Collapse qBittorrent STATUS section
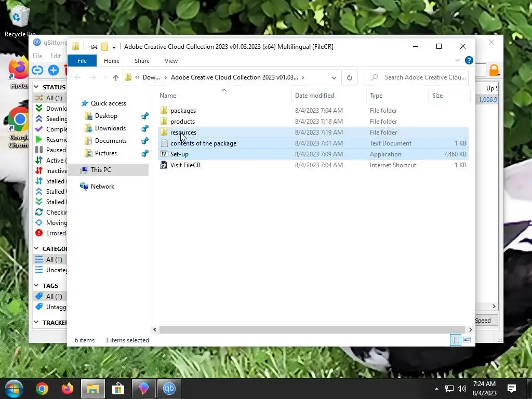The width and height of the screenshot is (532, 399). click(x=37, y=87)
